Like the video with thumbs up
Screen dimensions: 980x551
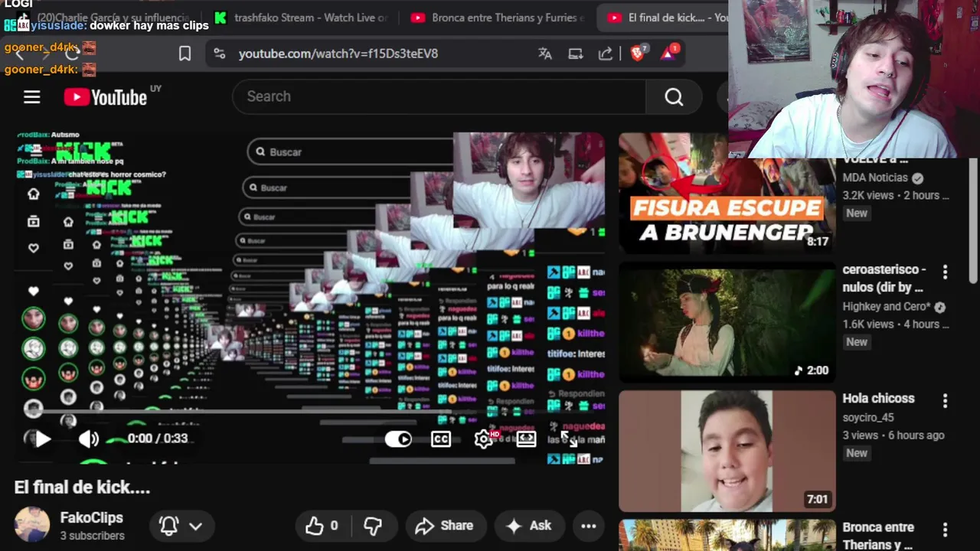(x=322, y=526)
